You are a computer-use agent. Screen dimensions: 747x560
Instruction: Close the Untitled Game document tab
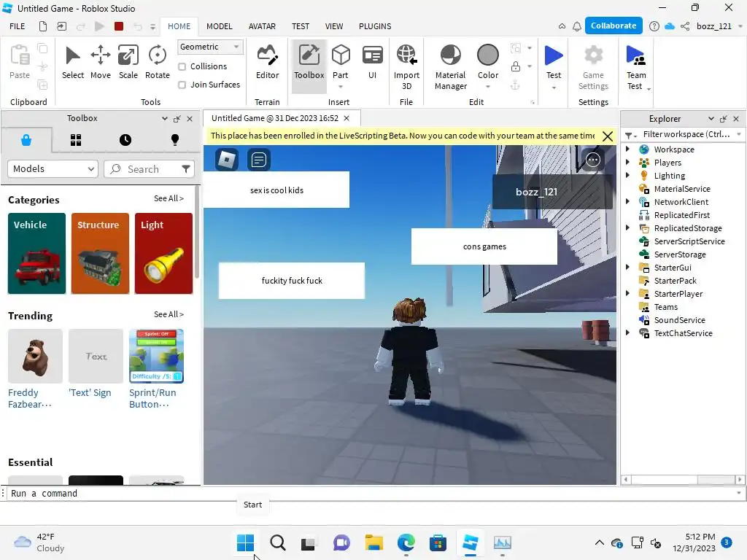click(x=347, y=118)
